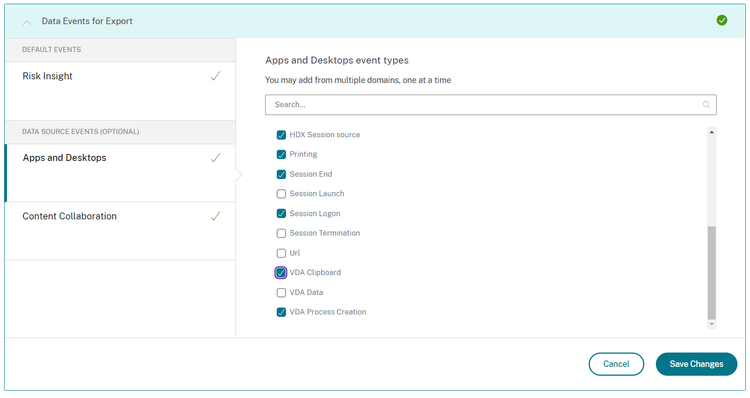Image resolution: width=750 pixels, height=398 pixels.
Task: Collapse the Data Events for Export section
Action: coord(27,22)
